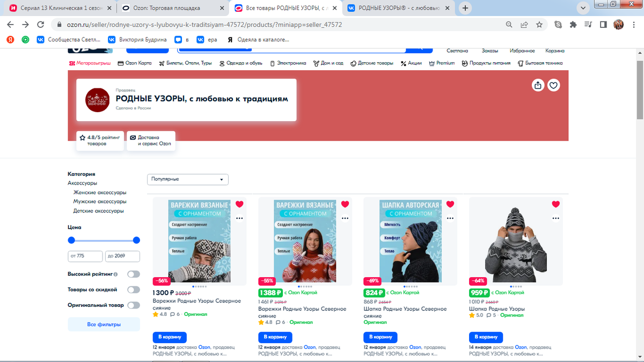Click Все фильтры button
The image size is (644, 362).
click(104, 324)
